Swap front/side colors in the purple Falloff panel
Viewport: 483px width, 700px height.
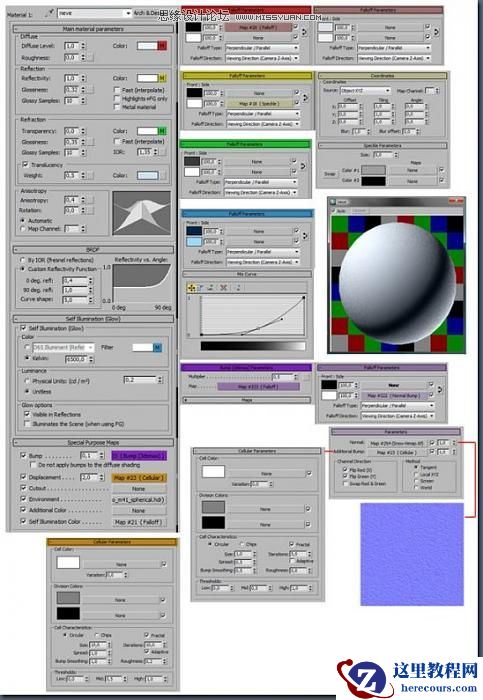440,390
